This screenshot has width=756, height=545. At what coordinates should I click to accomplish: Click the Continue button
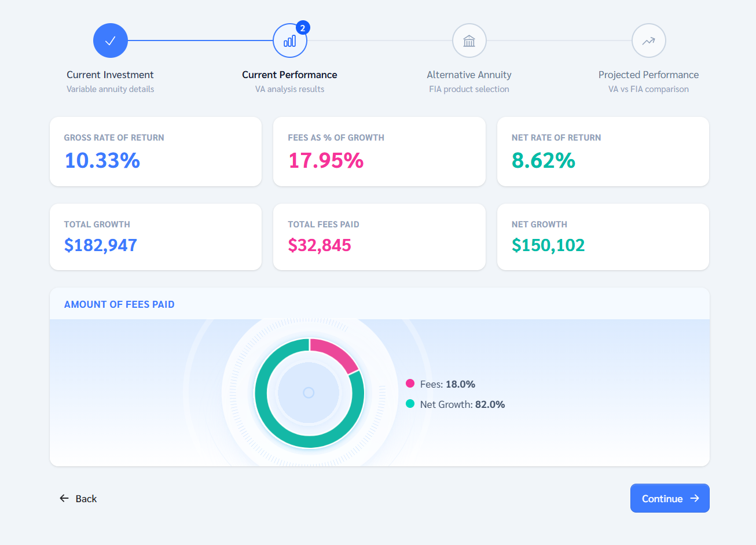(670, 498)
